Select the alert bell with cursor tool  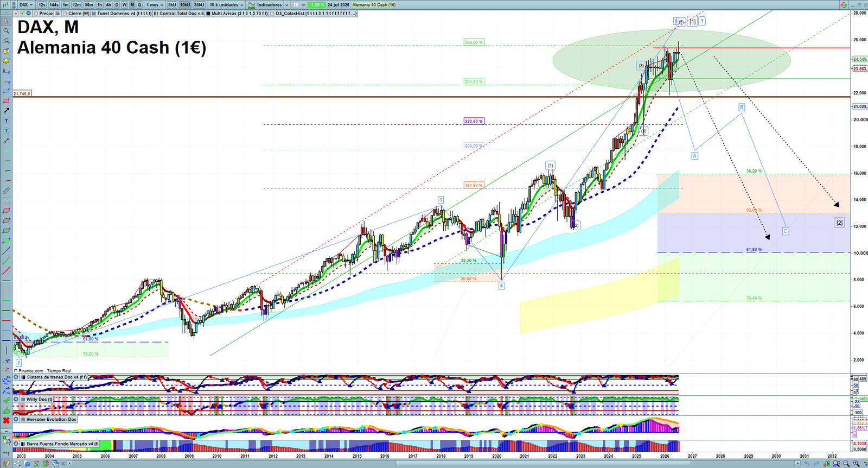pyautogui.click(x=6, y=51)
